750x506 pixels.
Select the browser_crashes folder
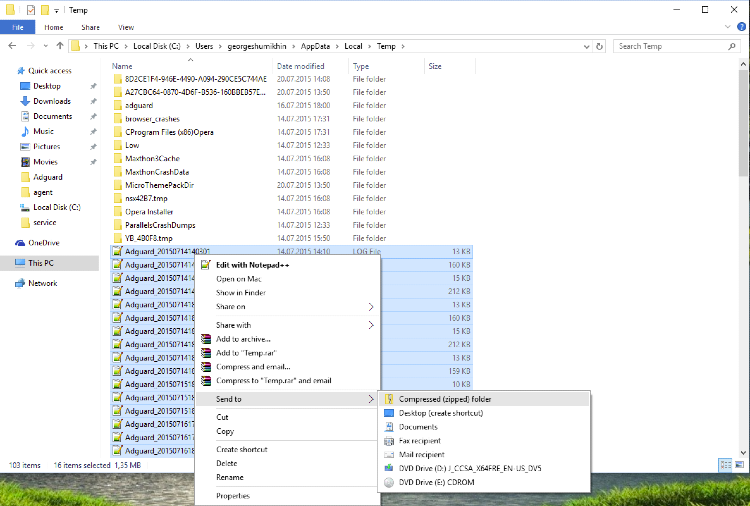[152, 119]
